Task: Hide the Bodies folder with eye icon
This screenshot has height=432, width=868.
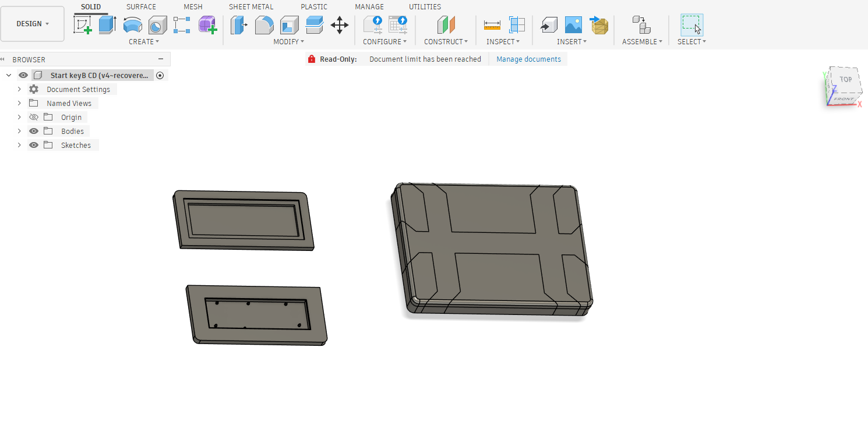Action: pos(34,131)
